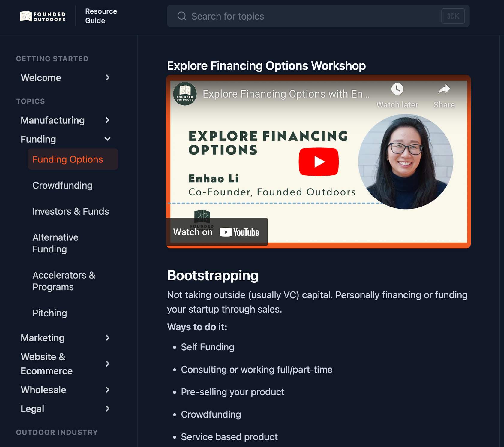Expand the Legal section chevron
This screenshot has height=447, width=504.
(107, 409)
